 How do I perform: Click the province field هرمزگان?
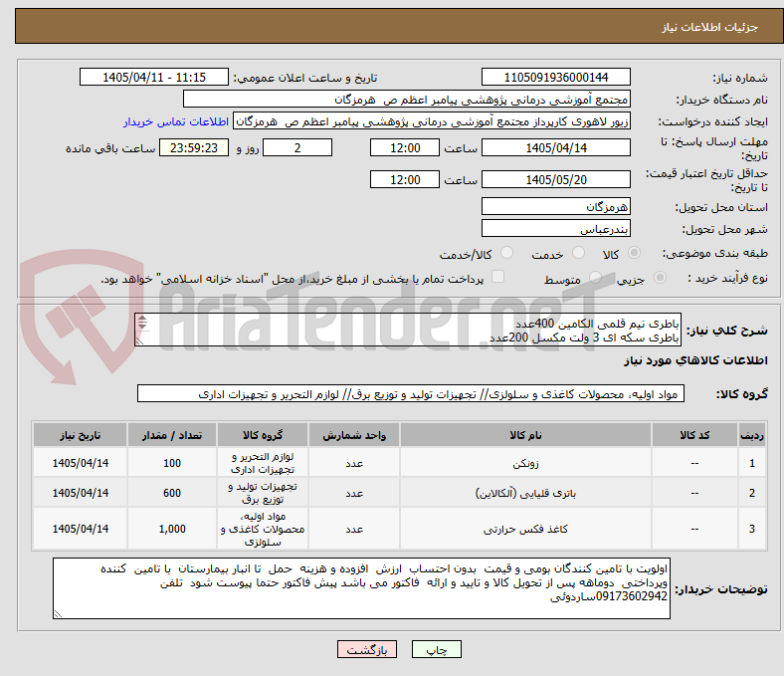555,206
